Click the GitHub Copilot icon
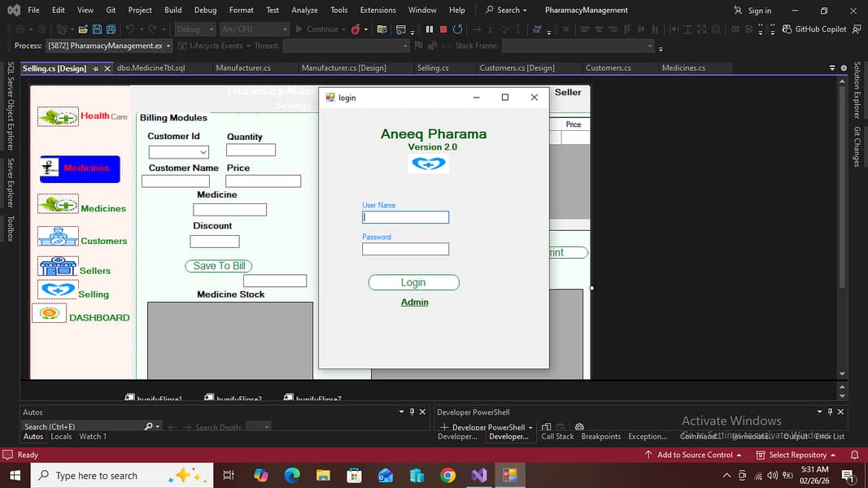 point(787,28)
